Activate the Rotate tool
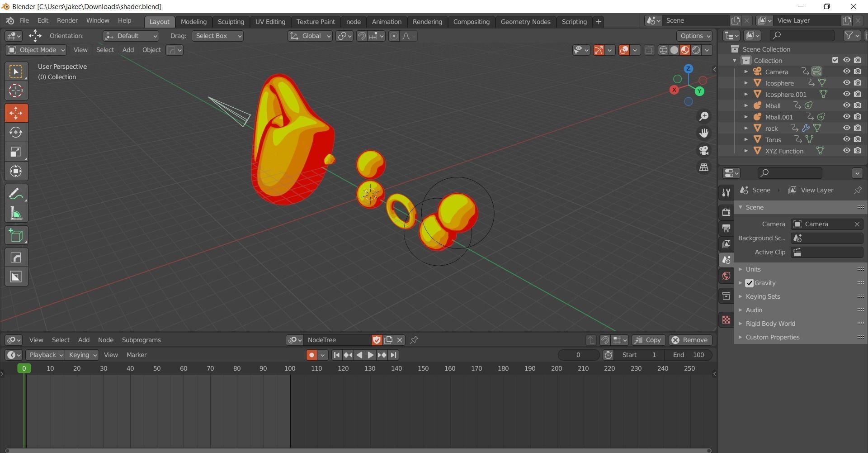Screen dimensions: 868x453 (x=16, y=132)
